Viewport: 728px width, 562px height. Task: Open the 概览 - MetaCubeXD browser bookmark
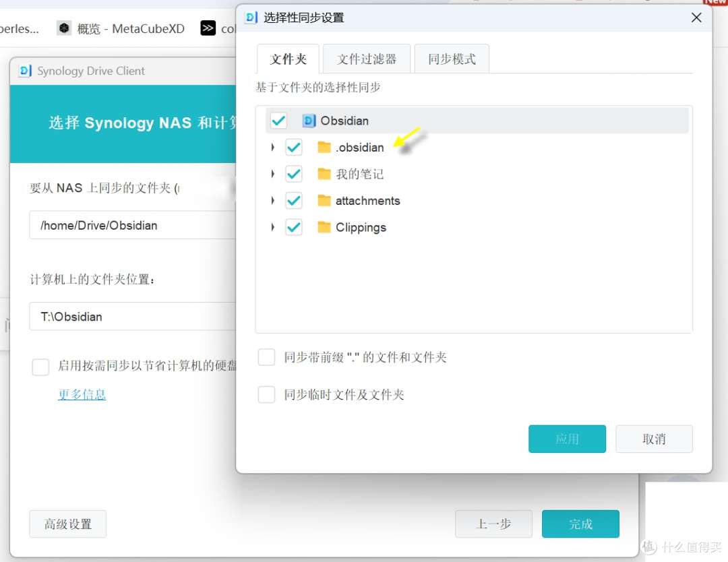tap(121, 28)
